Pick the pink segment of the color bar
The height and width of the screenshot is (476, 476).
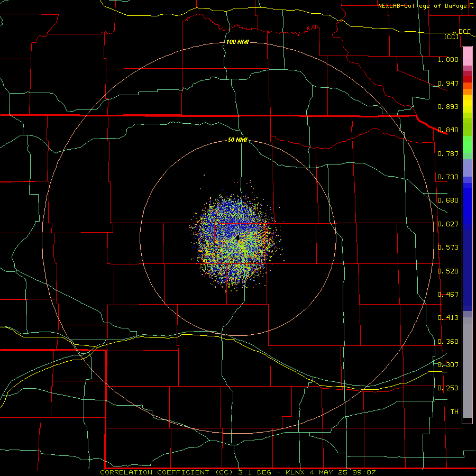click(x=467, y=57)
